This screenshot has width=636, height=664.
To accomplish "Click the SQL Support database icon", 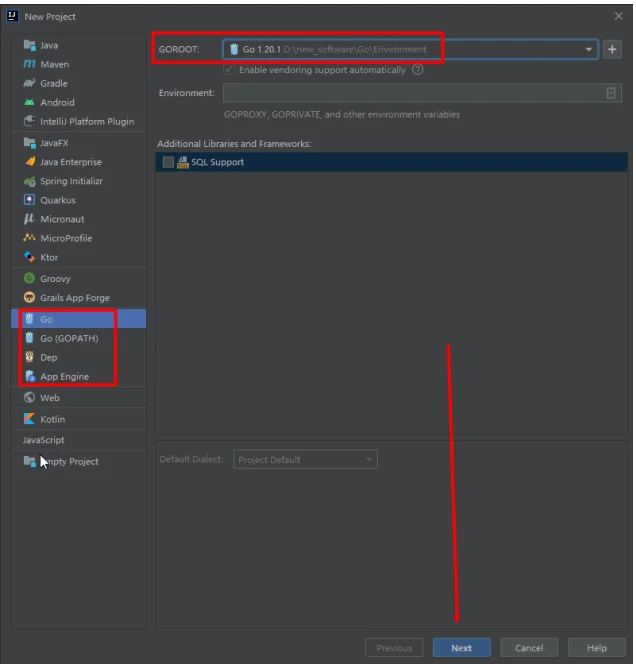I will click(x=183, y=162).
